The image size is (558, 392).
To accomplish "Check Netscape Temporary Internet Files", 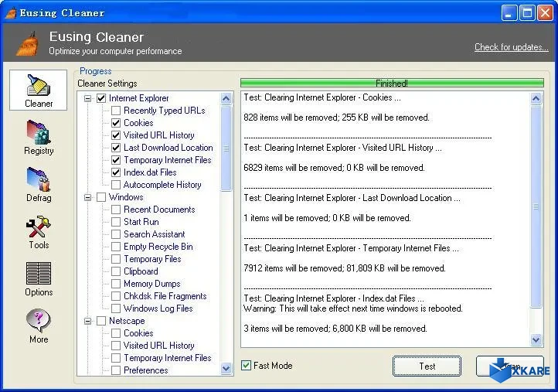I will (x=116, y=358).
